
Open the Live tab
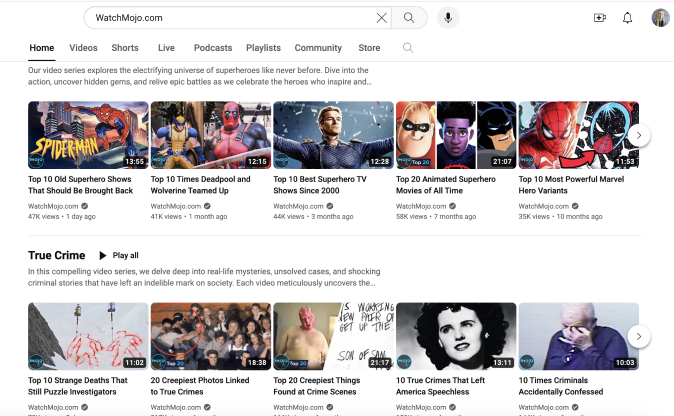(166, 48)
